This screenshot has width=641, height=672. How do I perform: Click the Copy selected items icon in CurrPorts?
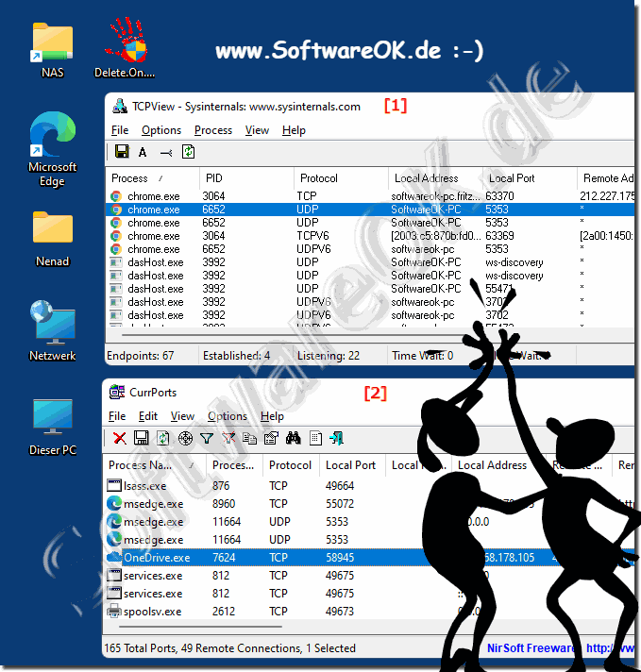pyautogui.click(x=249, y=438)
